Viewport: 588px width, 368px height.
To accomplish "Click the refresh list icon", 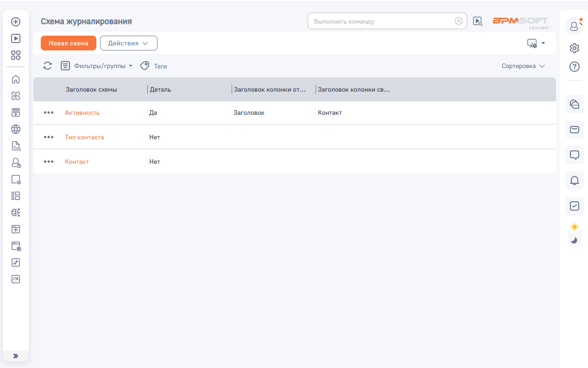I will (x=48, y=66).
